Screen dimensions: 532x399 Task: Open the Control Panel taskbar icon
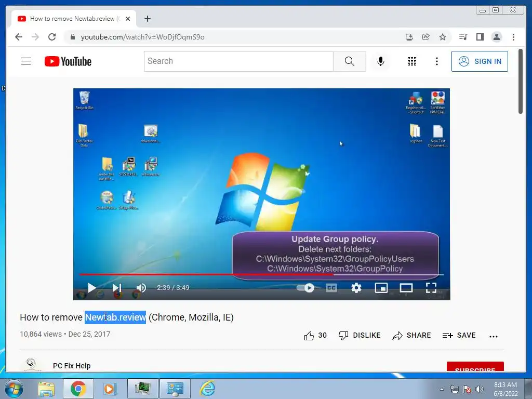(x=175, y=389)
